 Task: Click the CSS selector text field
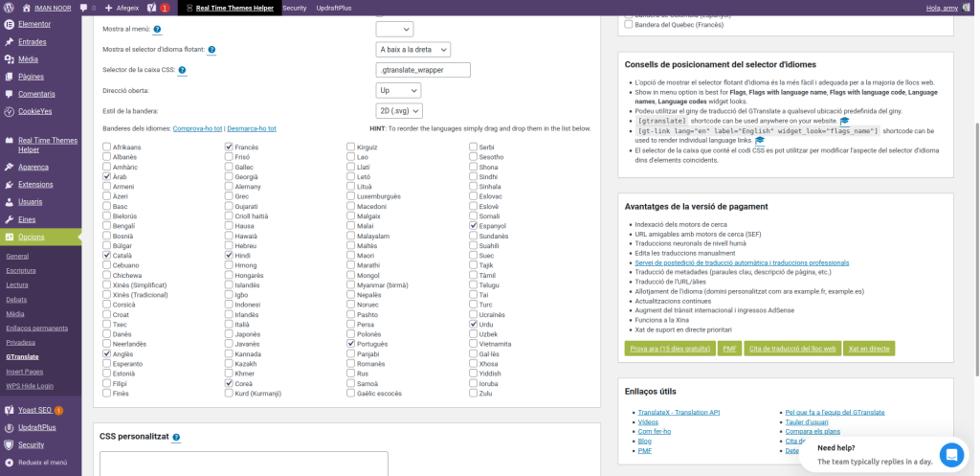[423, 70]
